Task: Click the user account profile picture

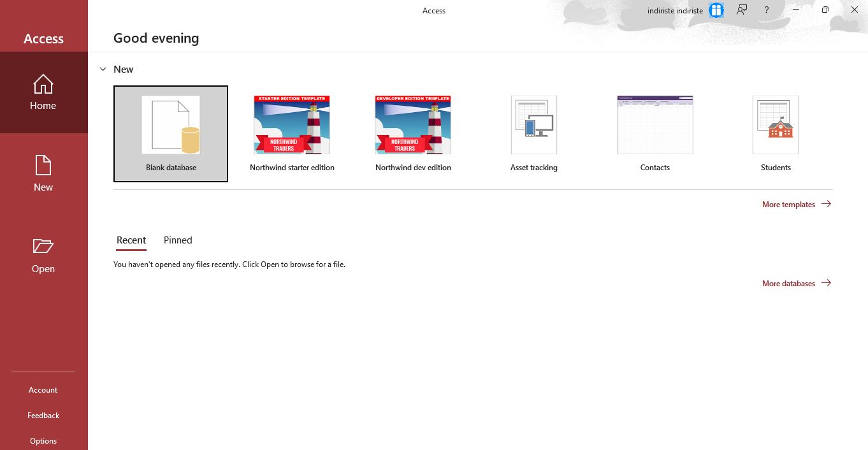Action: point(716,10)
